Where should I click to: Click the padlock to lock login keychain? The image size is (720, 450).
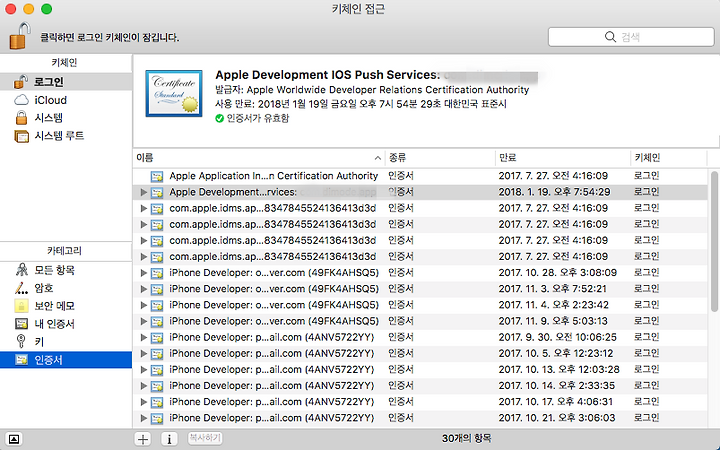pos(20,36)
